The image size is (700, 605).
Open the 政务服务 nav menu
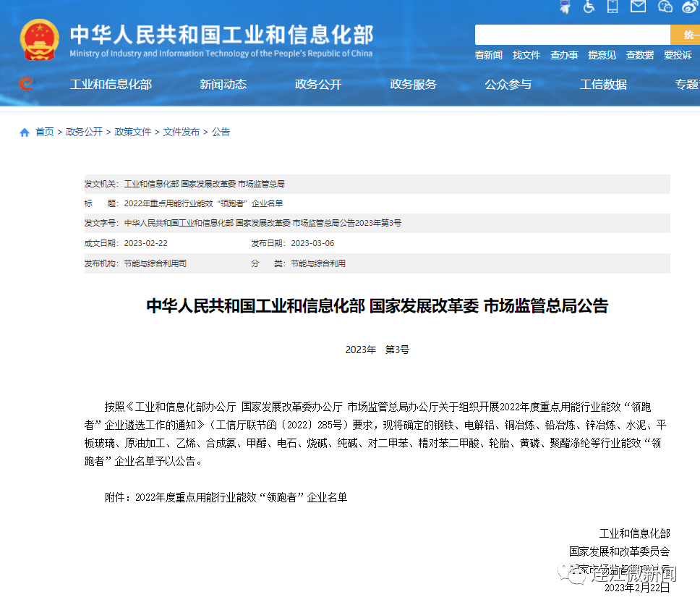(x=414, y=85)
